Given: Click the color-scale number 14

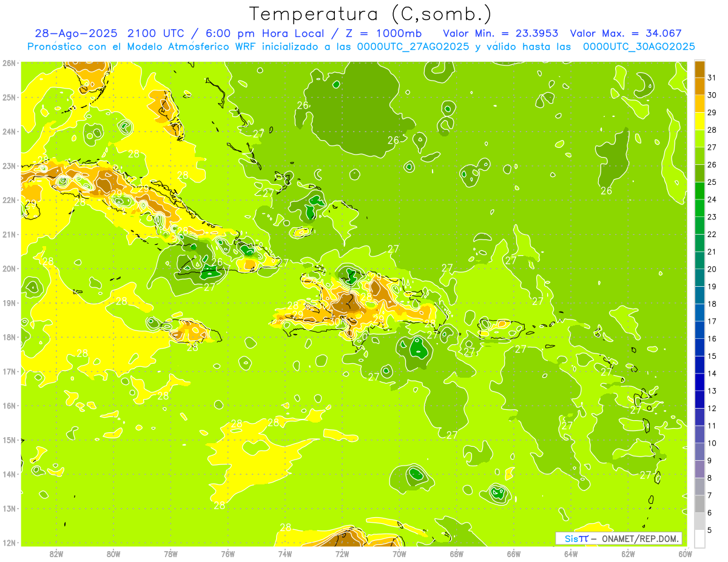Looking at the screenshot, I should tap(712, 373).
